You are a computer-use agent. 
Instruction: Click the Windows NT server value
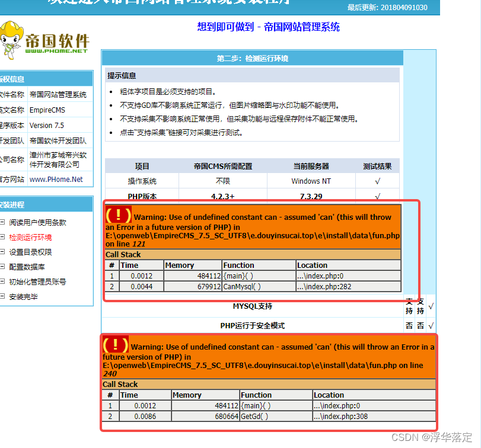(x=311, y=181)
